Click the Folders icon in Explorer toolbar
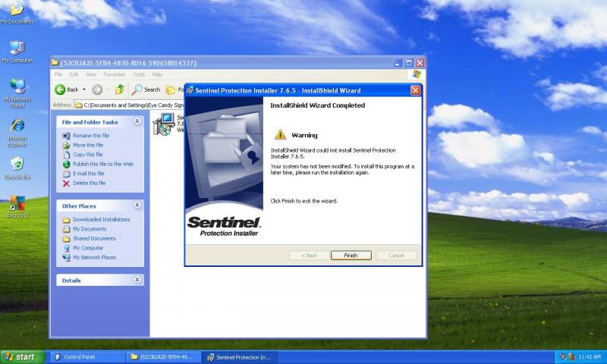Screen dimensions: 607x364 point(171,89)
